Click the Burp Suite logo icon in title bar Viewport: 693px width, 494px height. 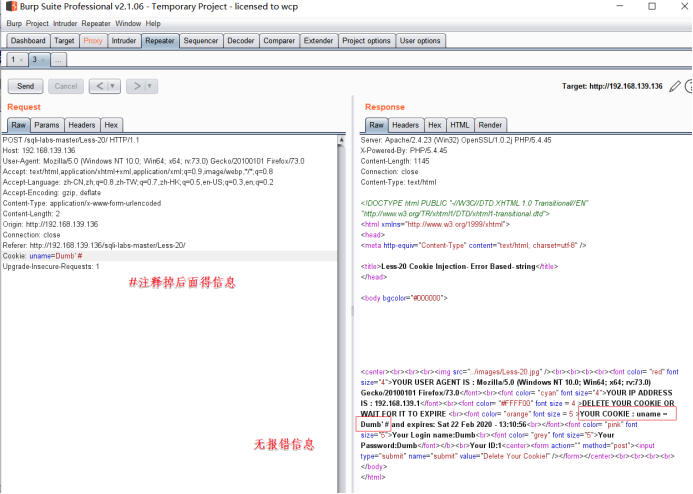click(x=11, y=6)
